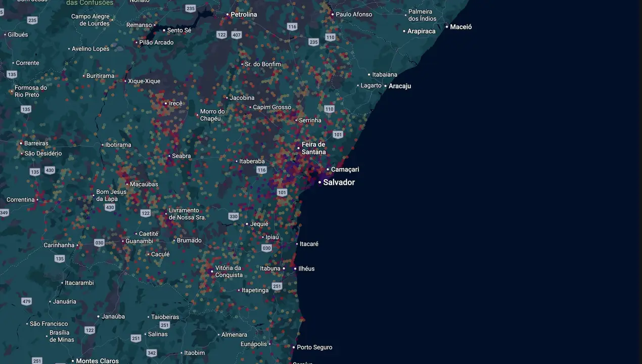642x364 pixels.
Task: Click the Bom Jesus da Lapa label
Action: (x=111, y=196)
